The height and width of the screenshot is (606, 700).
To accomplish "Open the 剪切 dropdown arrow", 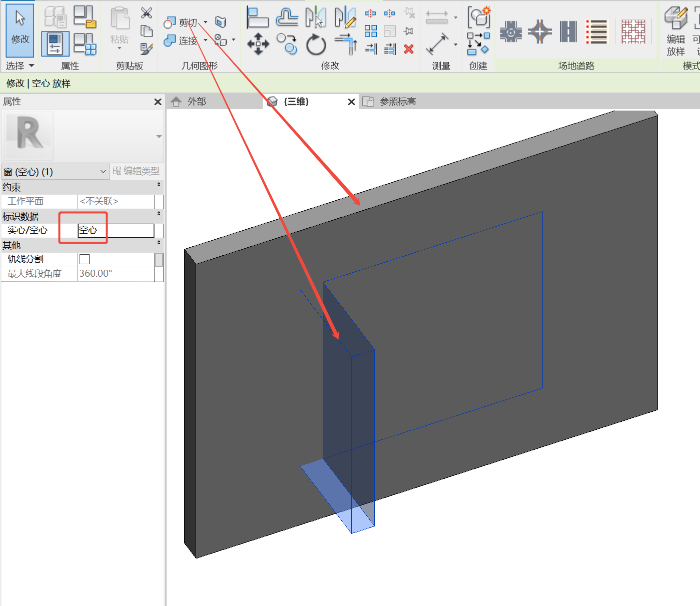I will point(205,23).
